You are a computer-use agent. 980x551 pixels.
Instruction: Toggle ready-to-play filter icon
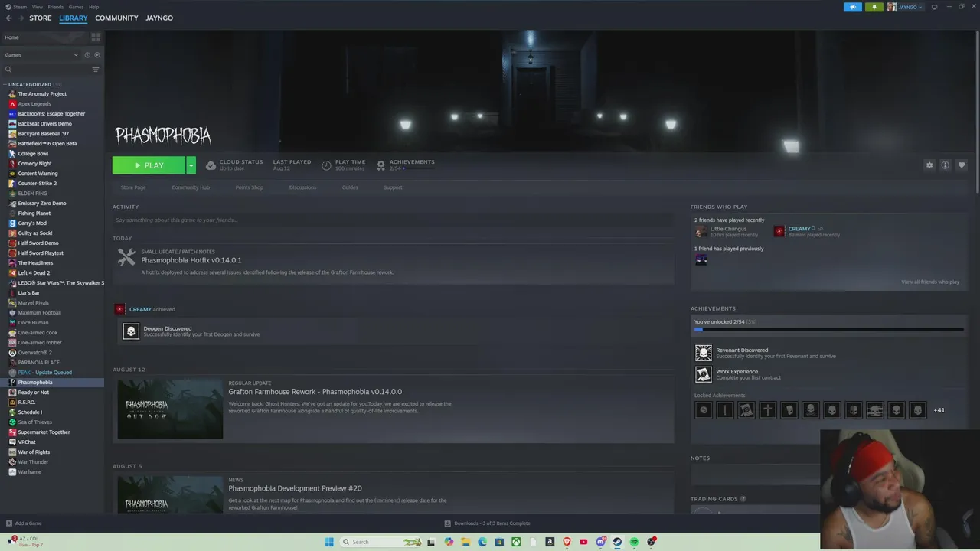[96, 55]
